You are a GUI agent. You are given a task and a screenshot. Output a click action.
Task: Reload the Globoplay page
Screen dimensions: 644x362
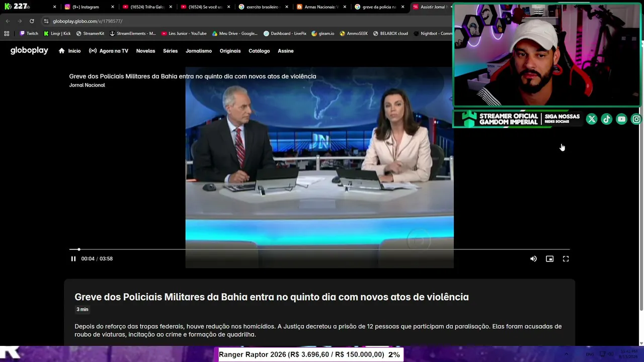32,21
